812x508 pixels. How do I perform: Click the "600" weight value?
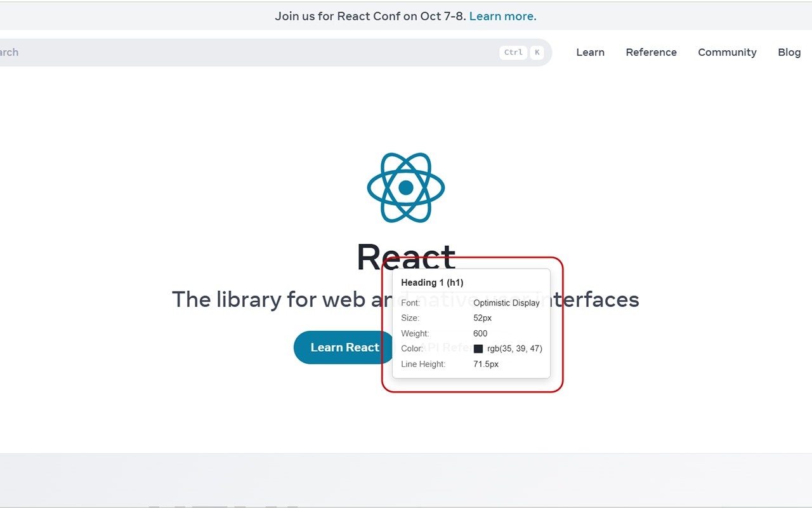pos(480,333)
